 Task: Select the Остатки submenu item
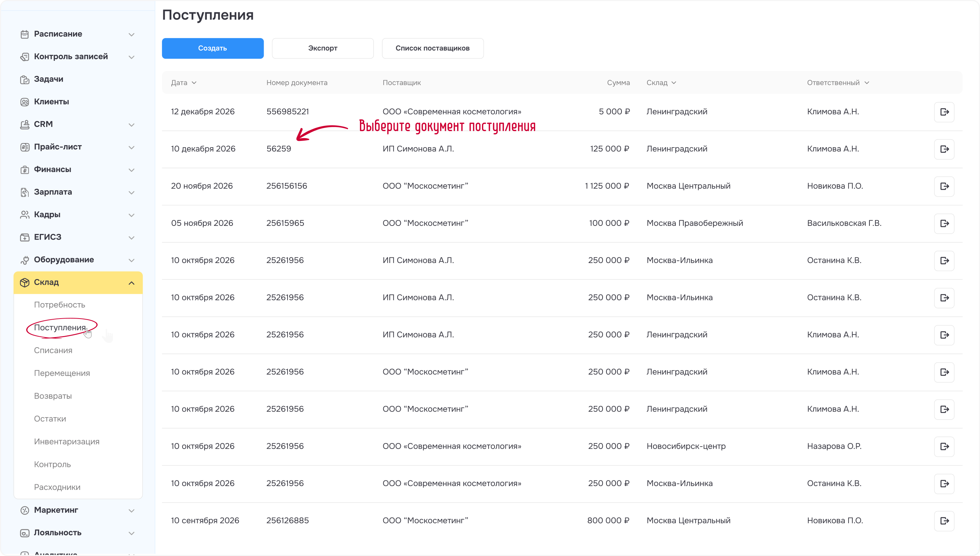tap(50, 419)
